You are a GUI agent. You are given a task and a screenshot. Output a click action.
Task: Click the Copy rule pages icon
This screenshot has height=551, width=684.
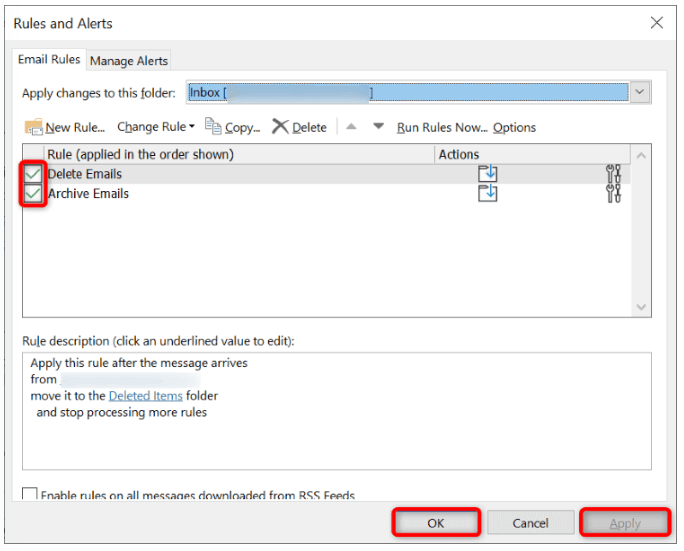[x=213, y=127]
